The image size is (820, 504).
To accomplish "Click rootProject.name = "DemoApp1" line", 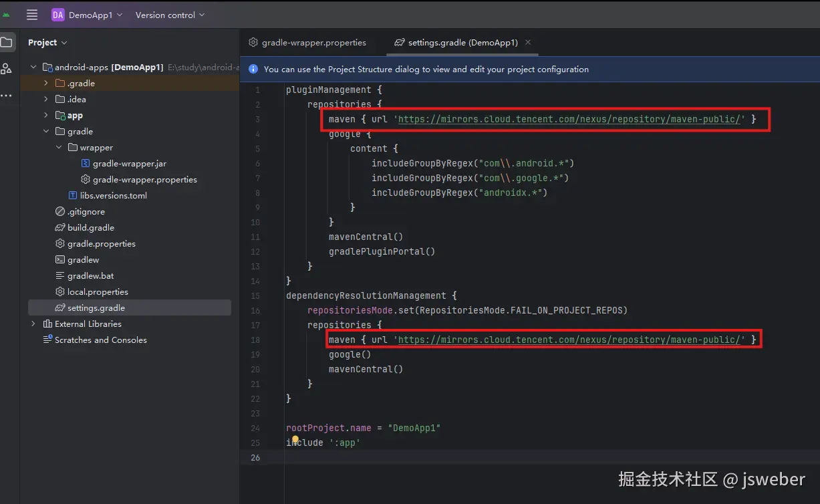I will click(x=363, y=428).
